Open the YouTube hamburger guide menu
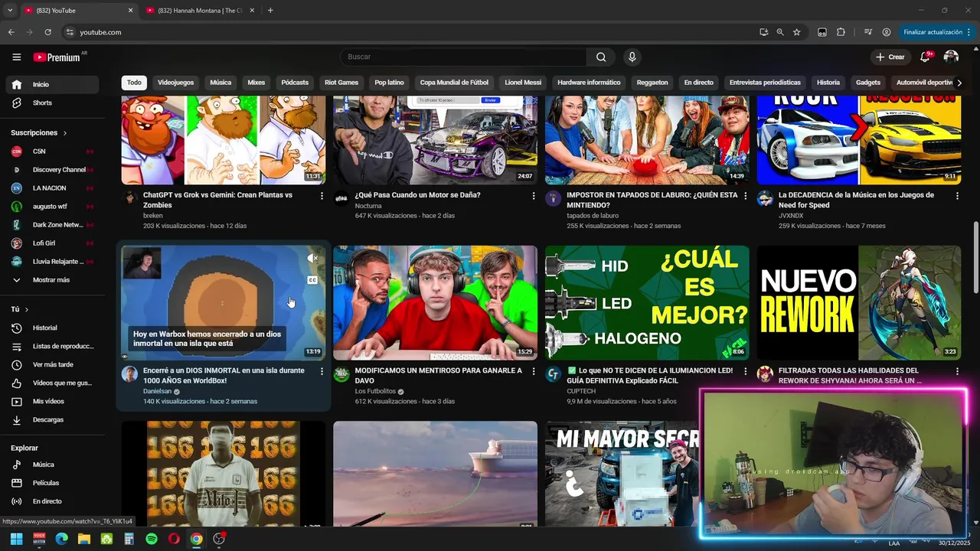 click(16, 57)
